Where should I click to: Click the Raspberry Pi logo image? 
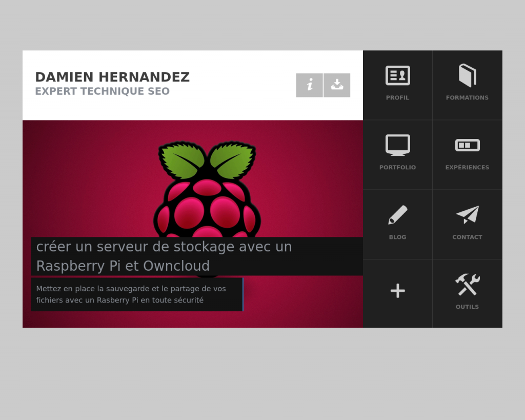207,190
